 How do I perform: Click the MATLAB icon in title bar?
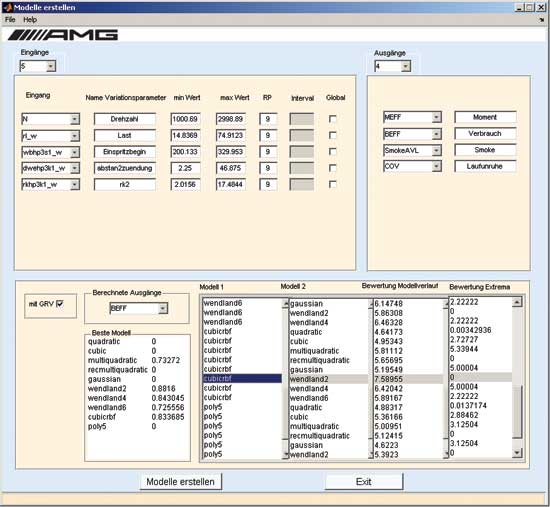[8, 7]
